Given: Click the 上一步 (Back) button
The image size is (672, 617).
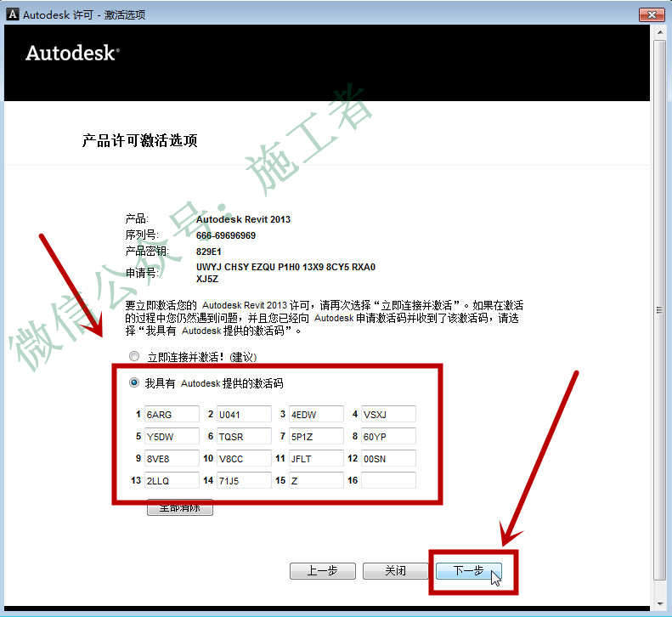Looking at the screenshot, I should (323, 571).
